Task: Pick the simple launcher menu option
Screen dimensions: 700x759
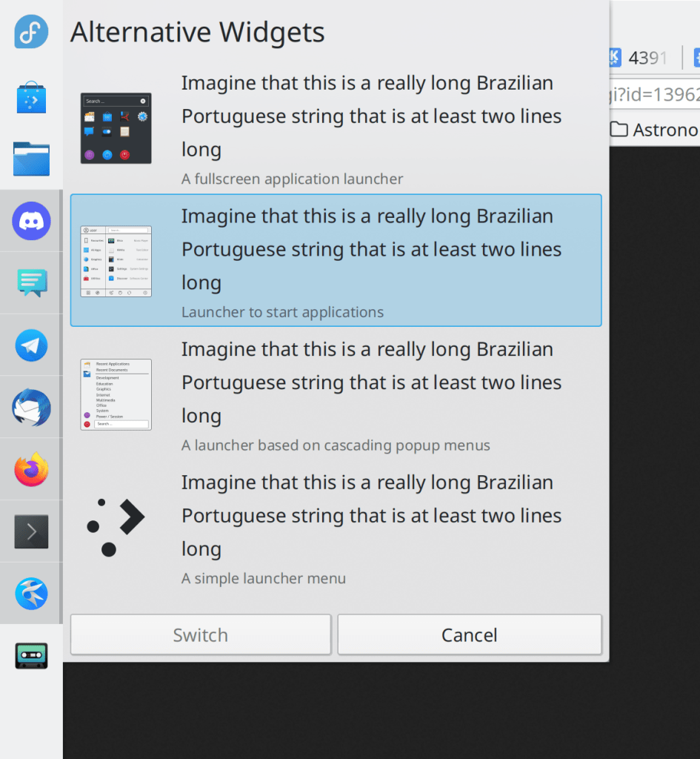Action: click(336, 527)
